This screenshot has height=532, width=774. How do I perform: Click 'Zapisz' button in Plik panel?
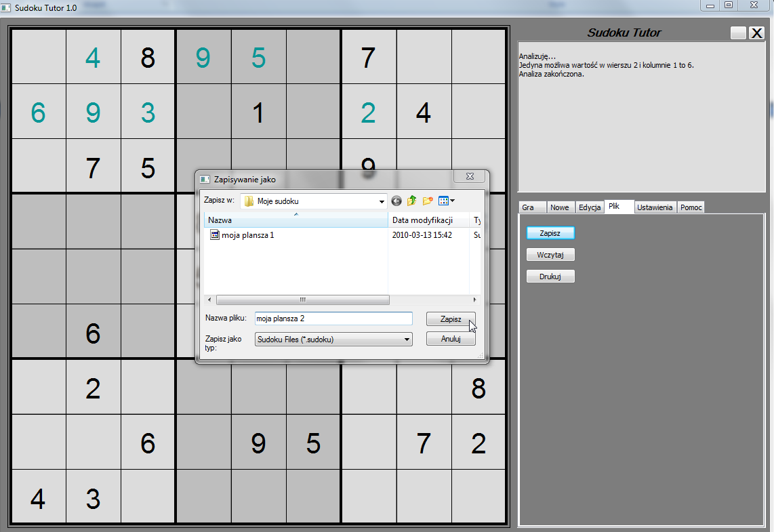click(550, 233)
